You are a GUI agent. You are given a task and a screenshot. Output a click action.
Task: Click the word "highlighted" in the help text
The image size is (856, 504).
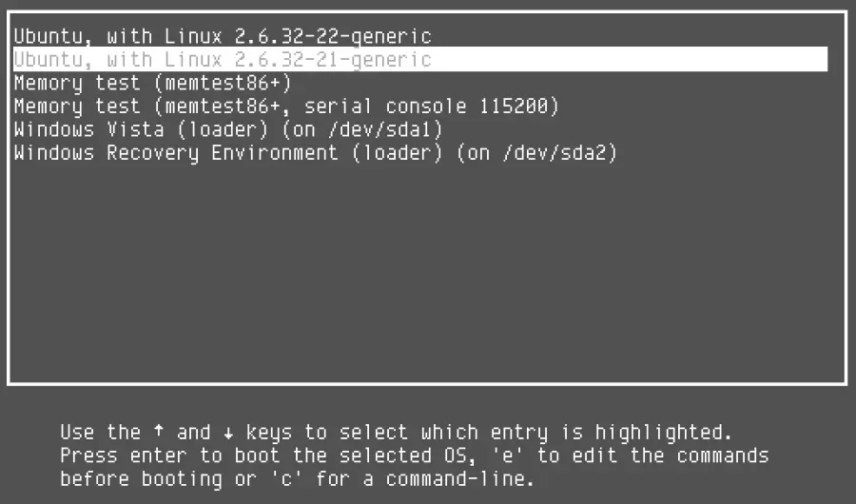(x=670, y=432)
